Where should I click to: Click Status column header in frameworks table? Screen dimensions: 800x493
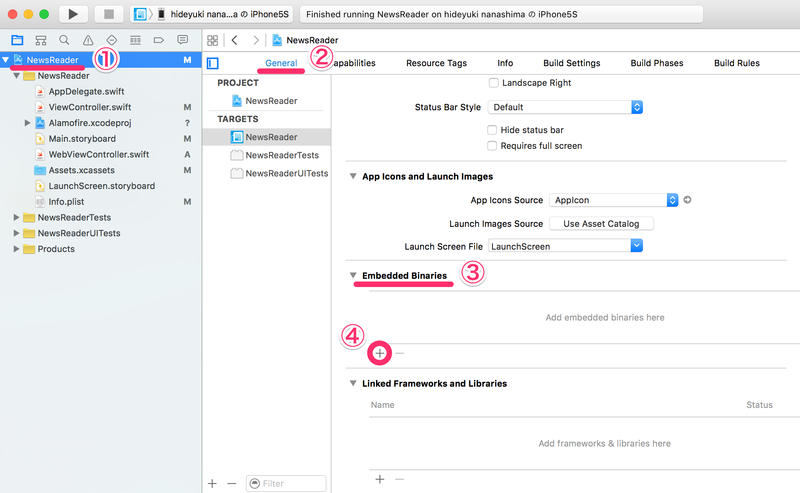coord(759,405)
